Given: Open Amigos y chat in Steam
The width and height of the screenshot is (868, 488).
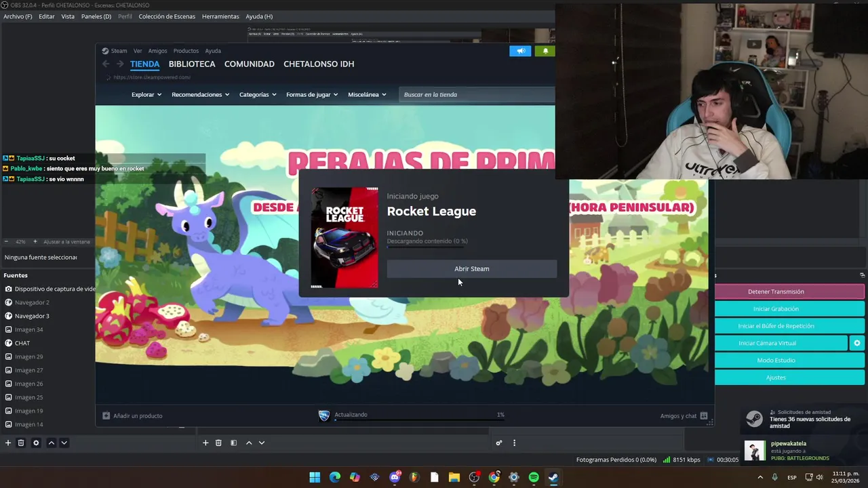Looking at the screenshot, I should [684, 415].
